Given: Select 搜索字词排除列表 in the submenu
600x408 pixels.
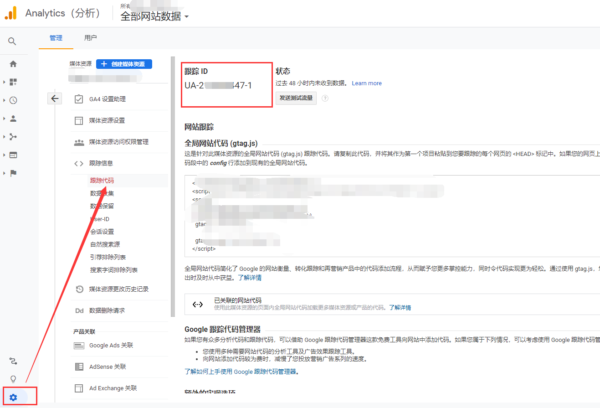Looking at the screenshot, I should (x=114, y=270).
